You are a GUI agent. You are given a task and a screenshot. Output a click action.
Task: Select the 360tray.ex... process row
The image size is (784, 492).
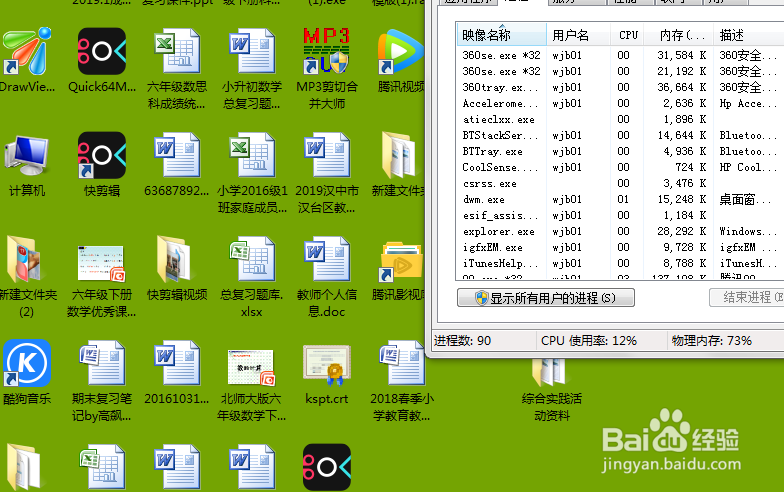[620, 88]
